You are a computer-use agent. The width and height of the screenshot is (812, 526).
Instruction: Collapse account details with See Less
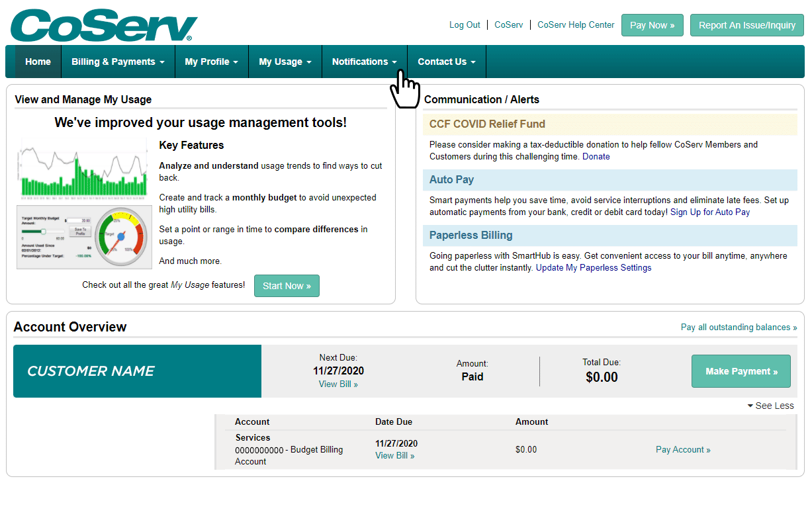coord(770,406)
